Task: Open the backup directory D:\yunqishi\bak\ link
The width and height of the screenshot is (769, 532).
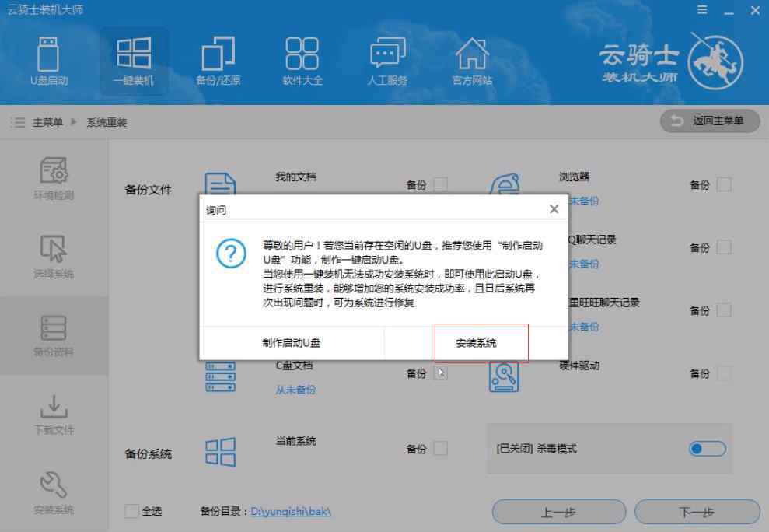Action: coord(291,511)
